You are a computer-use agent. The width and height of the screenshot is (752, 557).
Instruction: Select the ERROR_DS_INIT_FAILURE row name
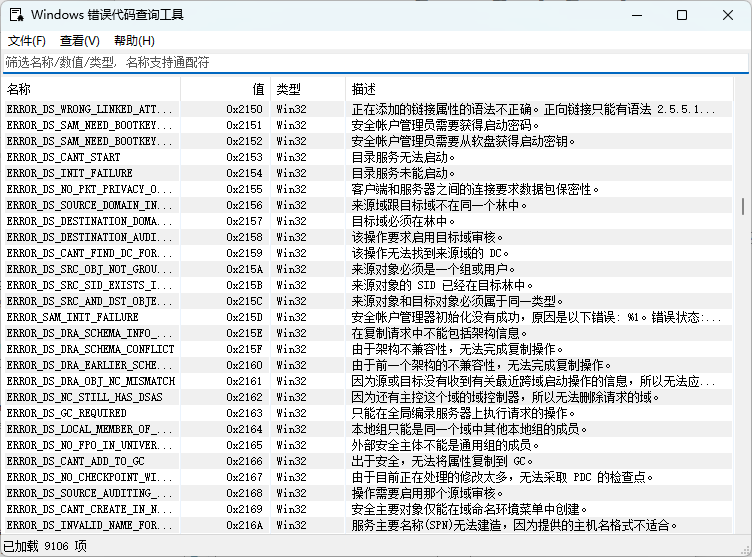[70, 173]
